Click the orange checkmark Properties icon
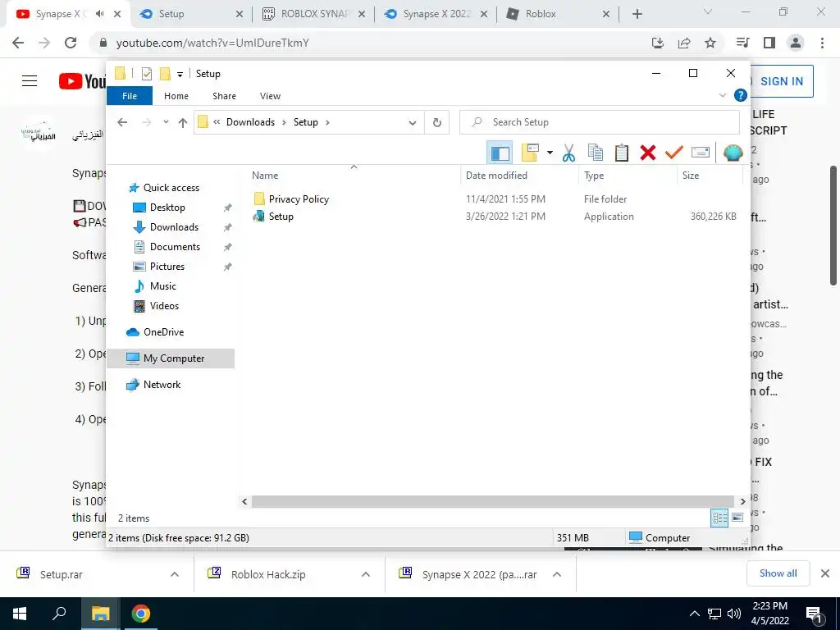The width and height of the screenshot is (840, 630). click(674, 153)
